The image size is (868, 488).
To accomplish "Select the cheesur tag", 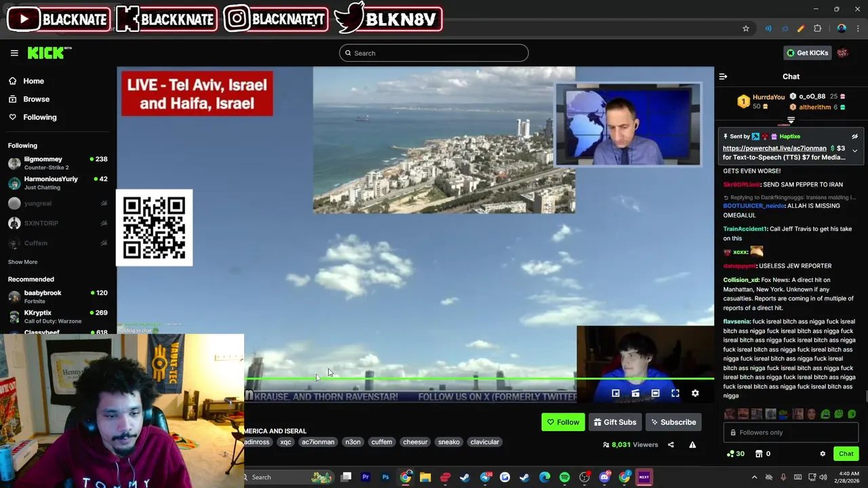I will click(x=415, y=442).
